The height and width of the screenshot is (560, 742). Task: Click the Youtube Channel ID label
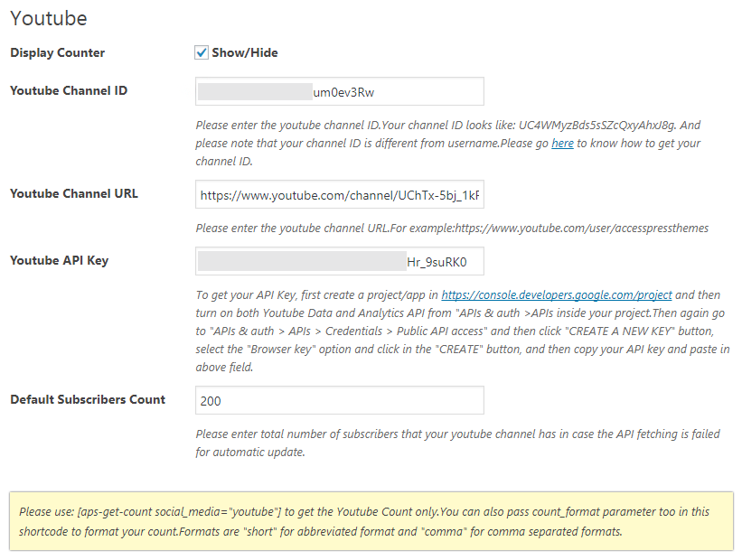[69, 90]
